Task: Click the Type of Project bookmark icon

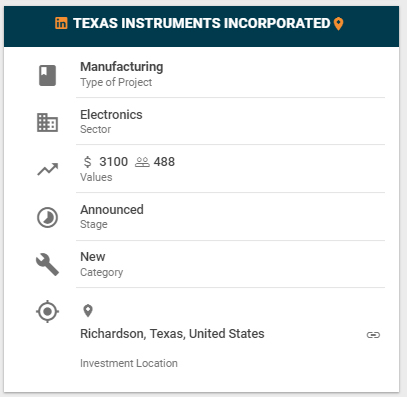Action: pyautogui.click(x=47, y=75)
